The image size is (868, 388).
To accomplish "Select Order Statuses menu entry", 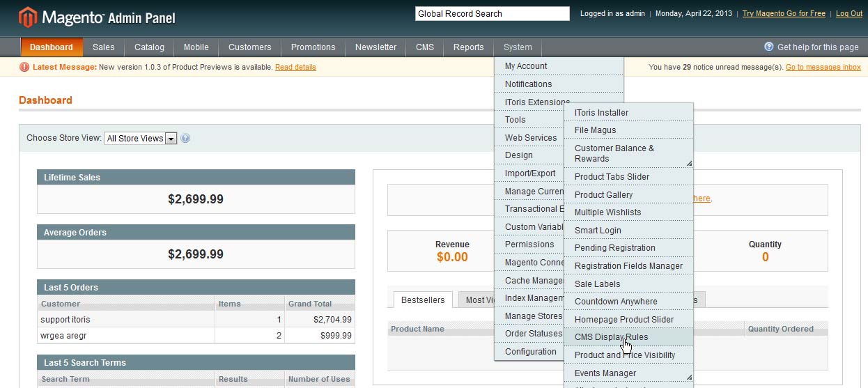I will click(529, 334).
